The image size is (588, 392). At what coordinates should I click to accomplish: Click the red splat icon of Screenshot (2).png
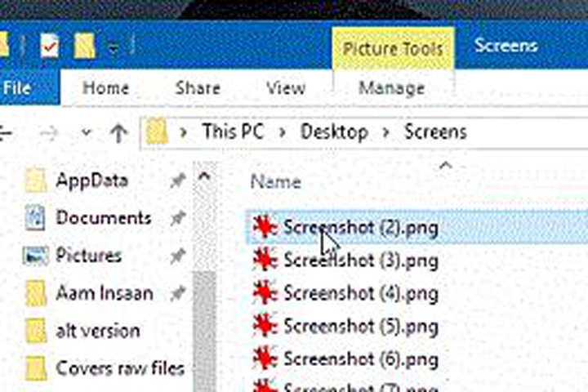[265, 226]
